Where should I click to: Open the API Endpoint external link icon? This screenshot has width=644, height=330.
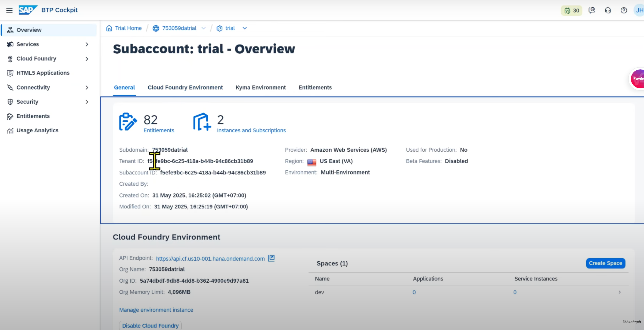(271, 258)
